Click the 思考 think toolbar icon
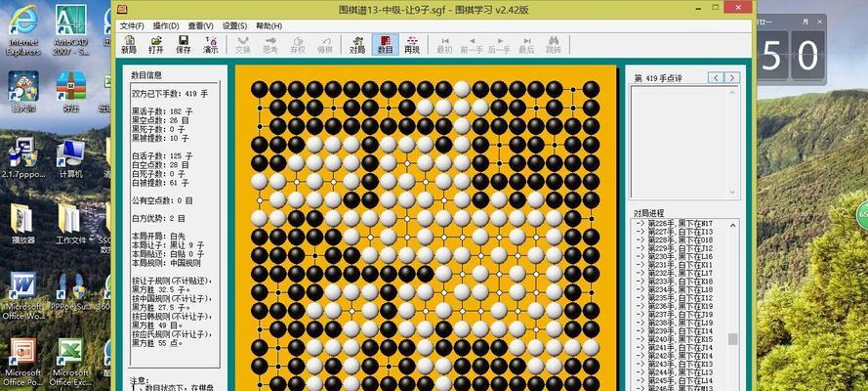Image resolution: width=868 pixels, height=391 pixels. (x=270, y=44)
